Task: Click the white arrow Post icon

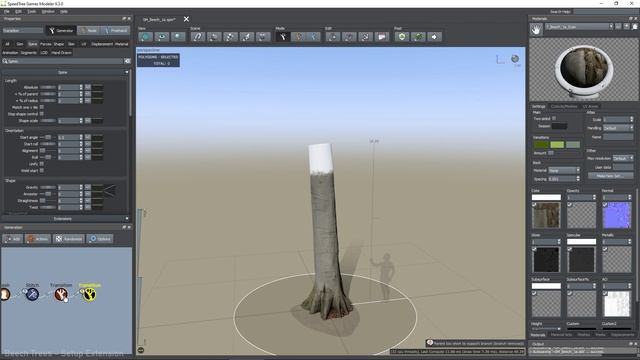Action: [x=434, y=37]
